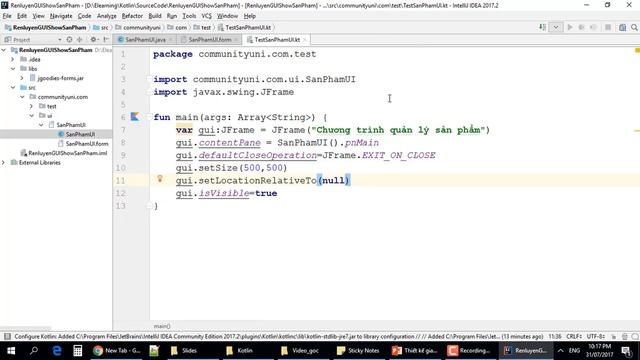The width and height of the screenshot is (640, 360).
Task: Click the Make Project build arrow icon
Action: tap(542, 27)
